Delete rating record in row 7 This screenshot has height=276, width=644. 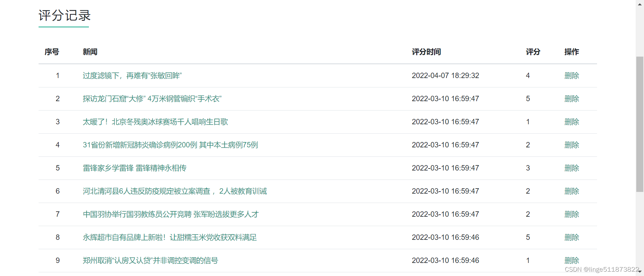[x=572, y=214]
